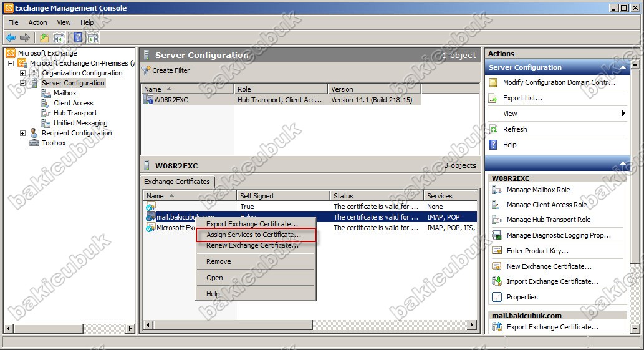Sort servers by Role column header

(x=281, y=89)
